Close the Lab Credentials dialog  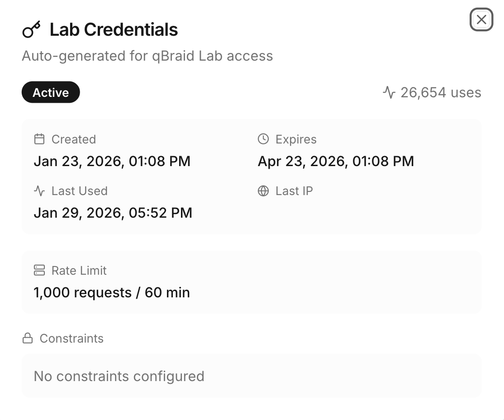click(481, 20)
